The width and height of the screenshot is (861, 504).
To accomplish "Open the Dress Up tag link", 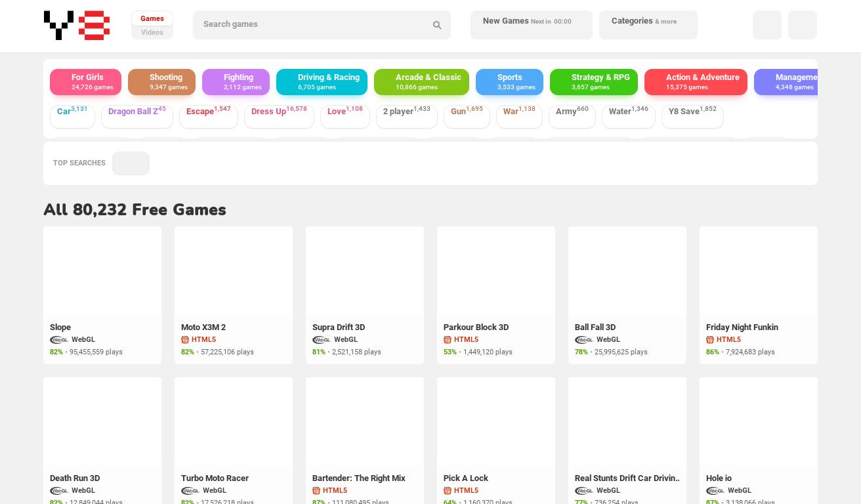I will [x=279, y=112].
